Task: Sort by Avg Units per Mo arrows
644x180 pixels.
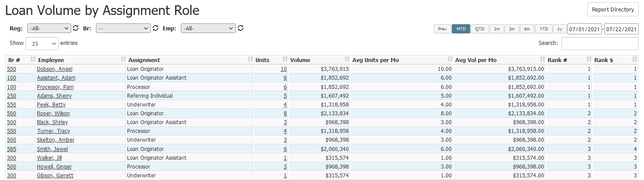Action: (x=450, y=60)
